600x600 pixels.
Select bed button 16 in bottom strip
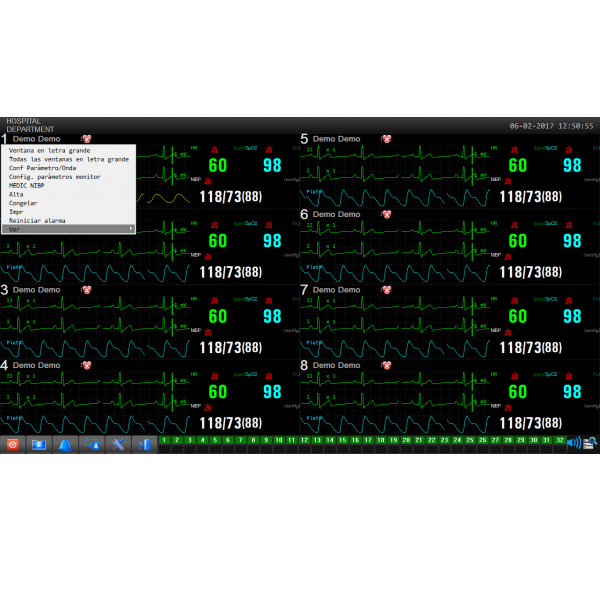(355, 440)
